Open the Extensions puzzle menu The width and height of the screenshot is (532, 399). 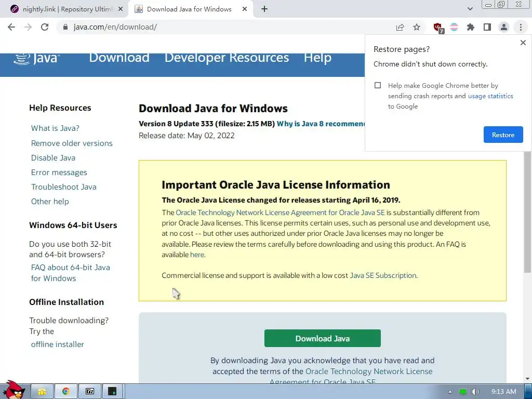point(471,27)
